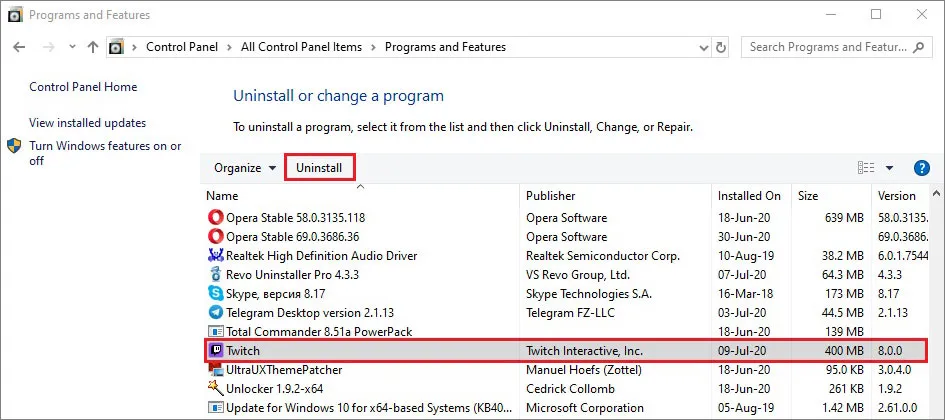The image size is (945, 420).
Task: Open Control Panel Home link
Action: point(83,87)
